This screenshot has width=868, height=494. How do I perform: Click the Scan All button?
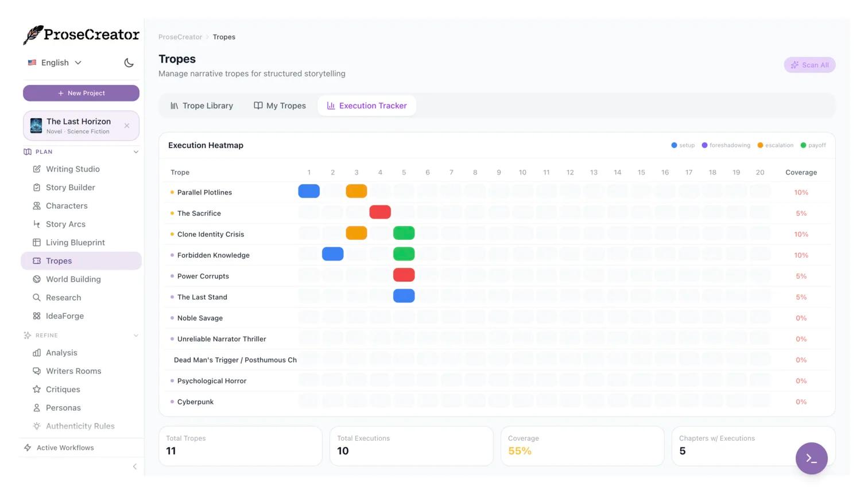[x=809, y=65]
